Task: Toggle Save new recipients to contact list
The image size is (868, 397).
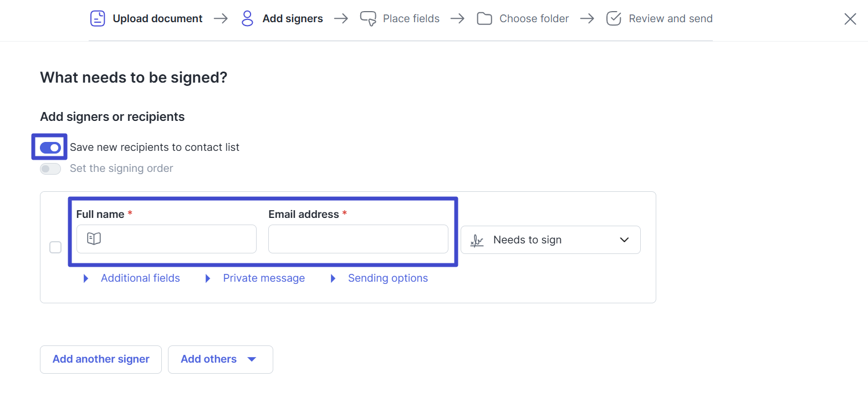Action: (x=50, y=147)
